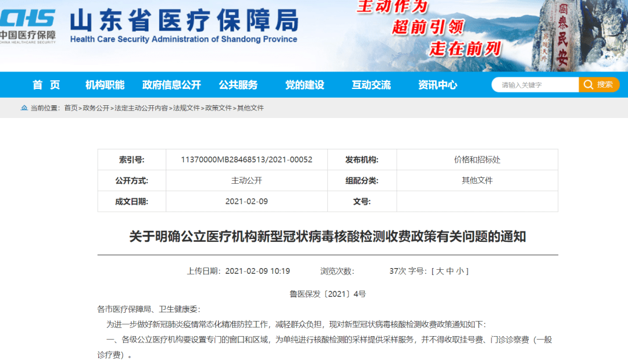Focus the 请输入关键字 search field
The width and height of the screenshot is (628, 364).
point(536,84)
